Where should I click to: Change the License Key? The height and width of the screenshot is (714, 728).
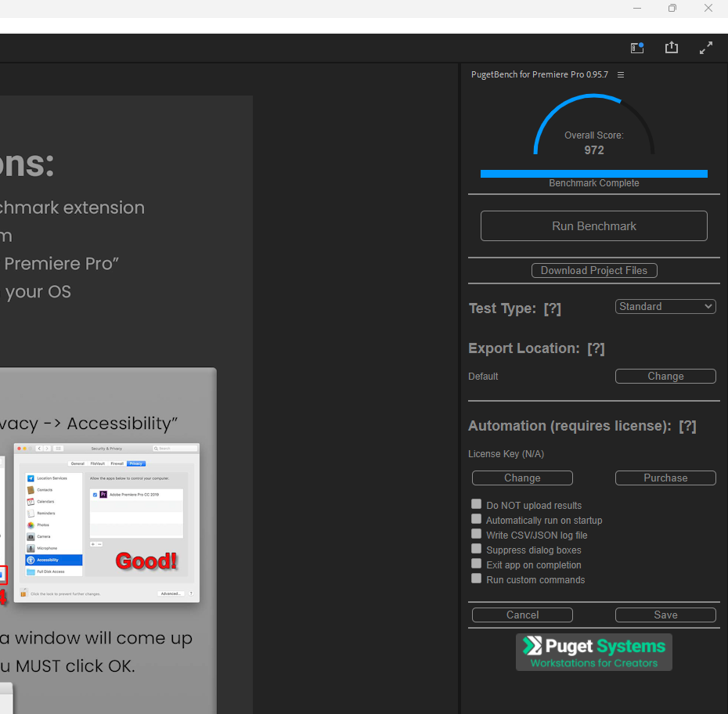tap(522, 478)
